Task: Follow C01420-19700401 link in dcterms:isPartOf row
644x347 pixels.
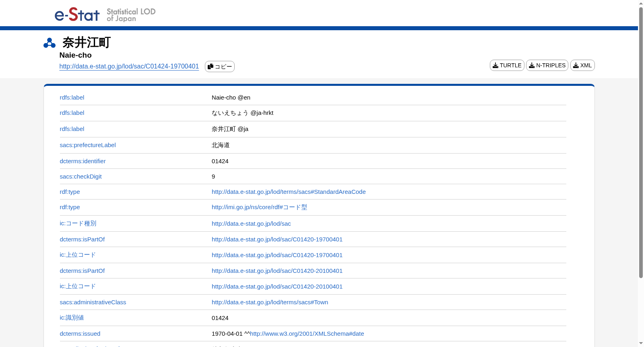Action: (x=277, y=239)
